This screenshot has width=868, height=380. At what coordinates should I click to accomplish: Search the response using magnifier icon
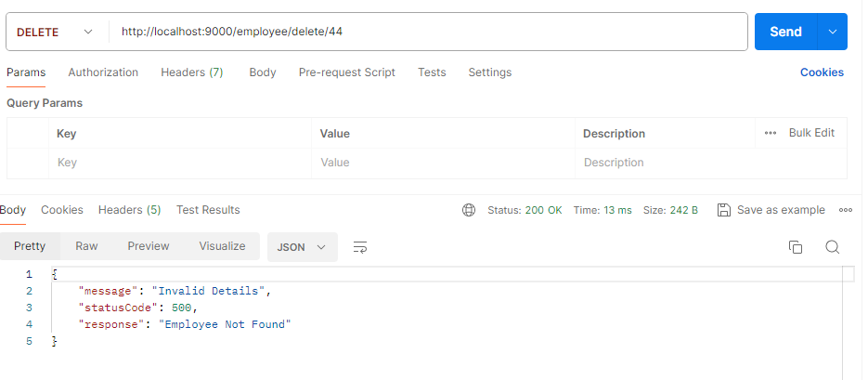833,246
